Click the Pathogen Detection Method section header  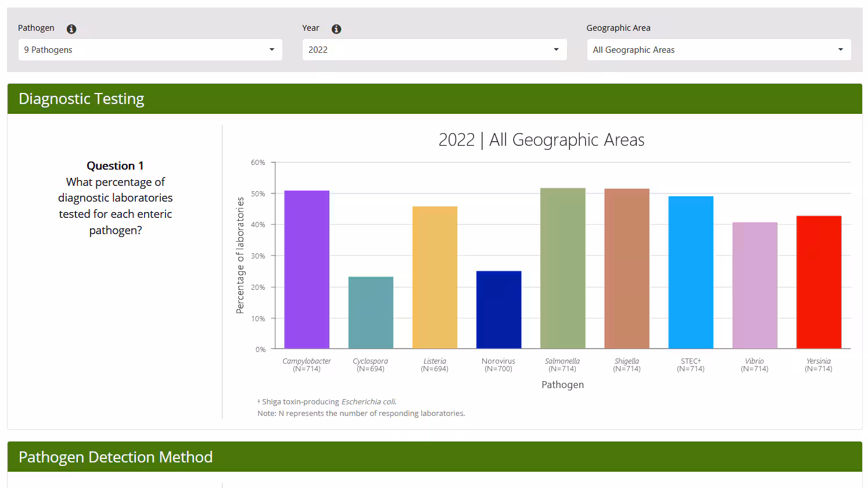tap(116, 457)
